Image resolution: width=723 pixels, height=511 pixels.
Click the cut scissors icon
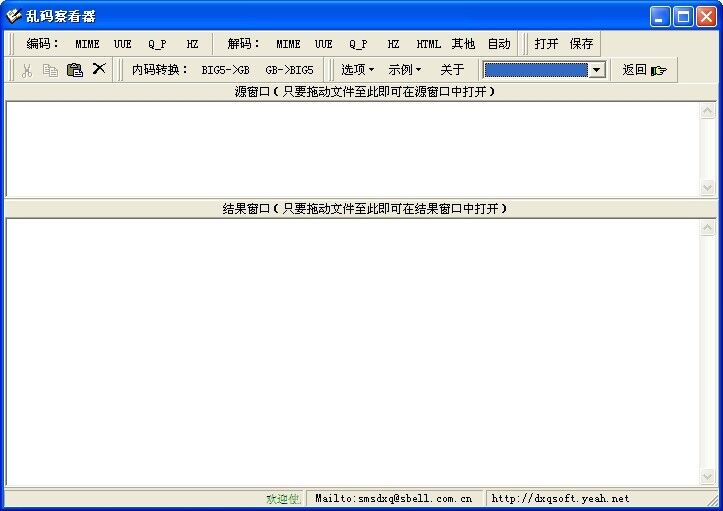coord(27,70)
